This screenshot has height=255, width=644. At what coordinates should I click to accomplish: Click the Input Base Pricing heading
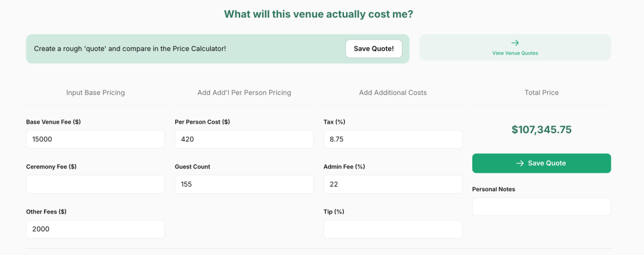[96, 93]
